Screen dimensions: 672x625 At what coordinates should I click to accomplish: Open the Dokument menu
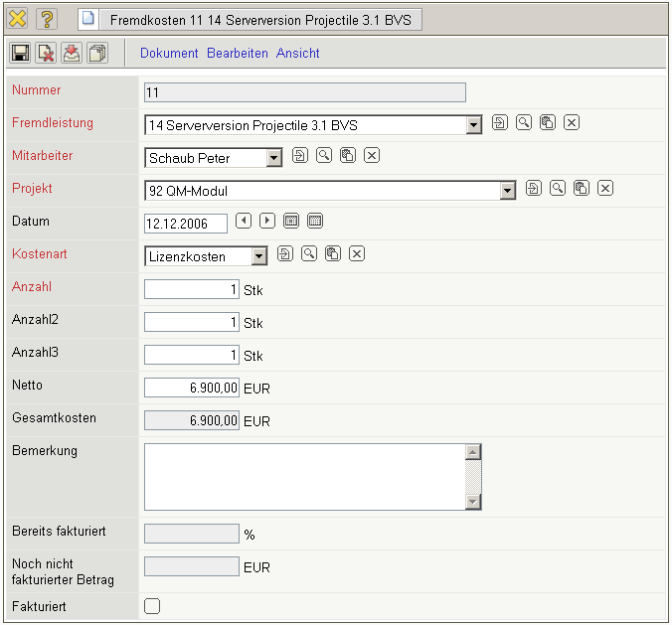(169, 54)
